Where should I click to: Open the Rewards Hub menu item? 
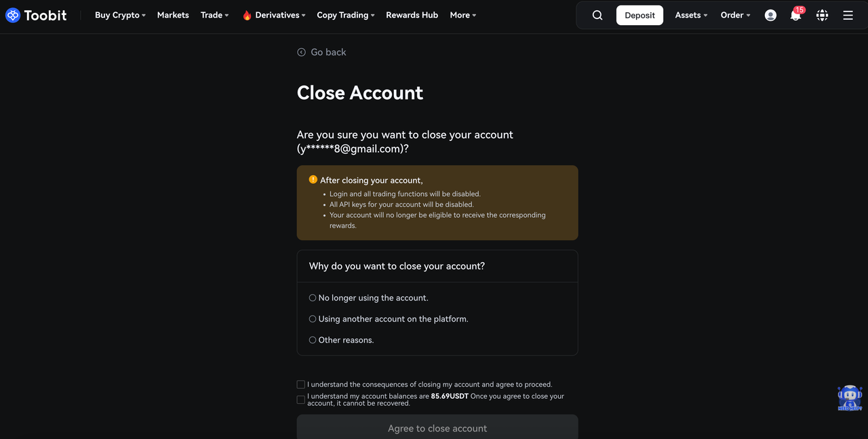[x=412, y=15]
